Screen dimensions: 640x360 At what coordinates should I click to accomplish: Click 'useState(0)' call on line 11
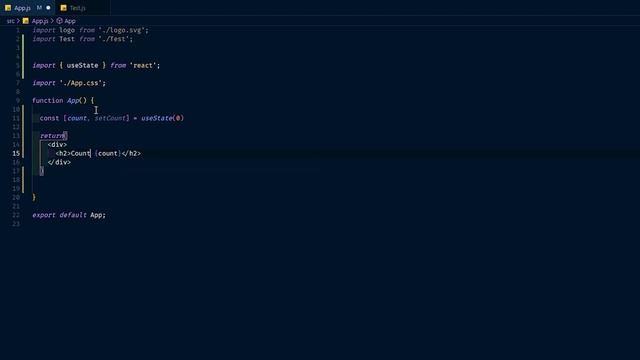162,118
